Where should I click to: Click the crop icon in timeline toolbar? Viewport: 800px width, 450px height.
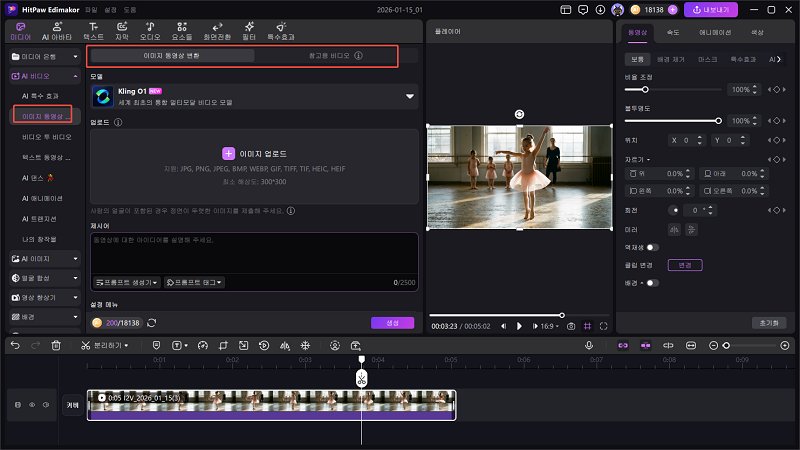[223, 345]
